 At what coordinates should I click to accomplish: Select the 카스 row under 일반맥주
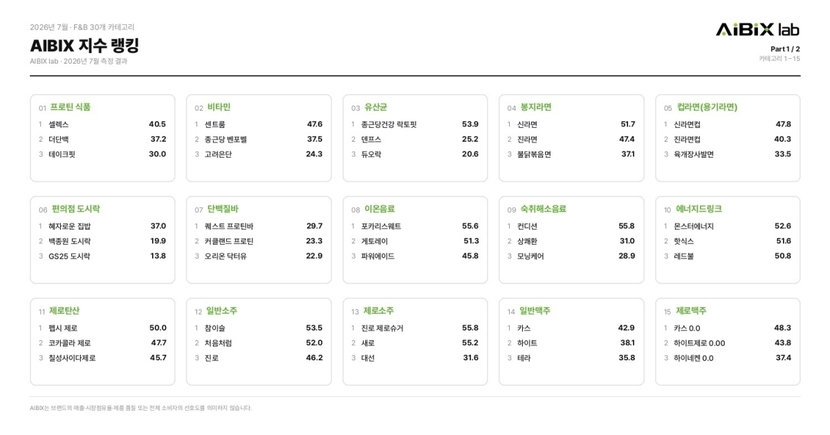click(571, 328)
